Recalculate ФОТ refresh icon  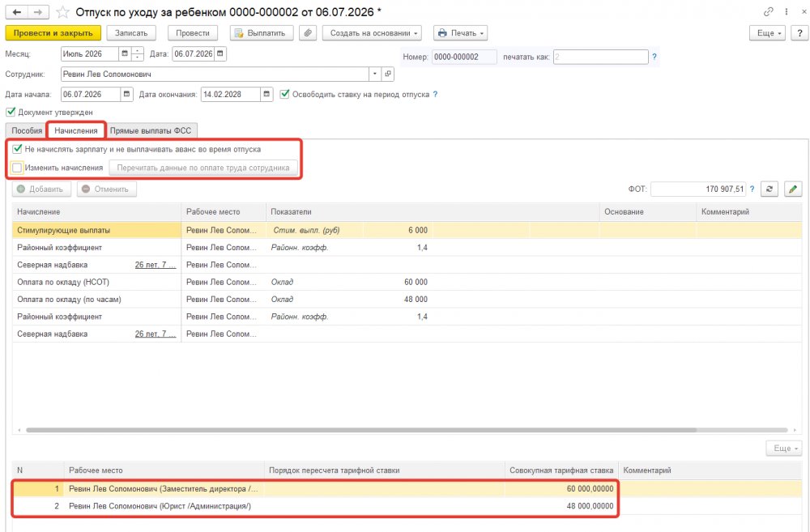point(769,189)
